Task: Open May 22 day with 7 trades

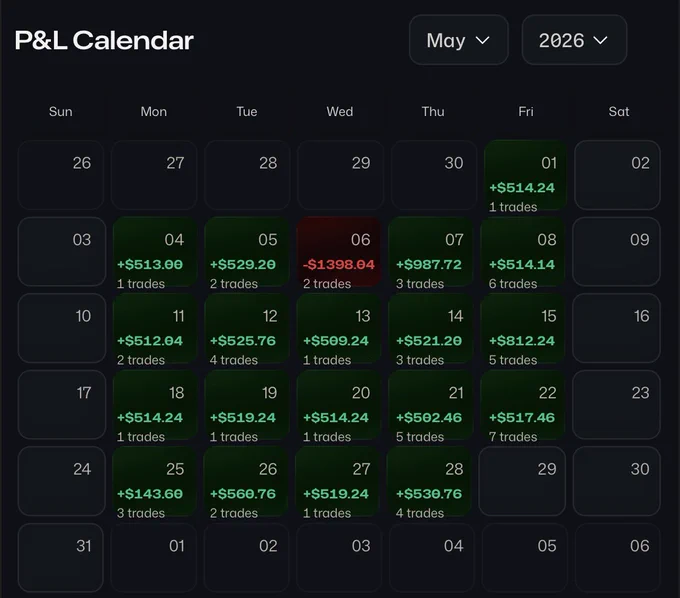Action: point(523,405)
